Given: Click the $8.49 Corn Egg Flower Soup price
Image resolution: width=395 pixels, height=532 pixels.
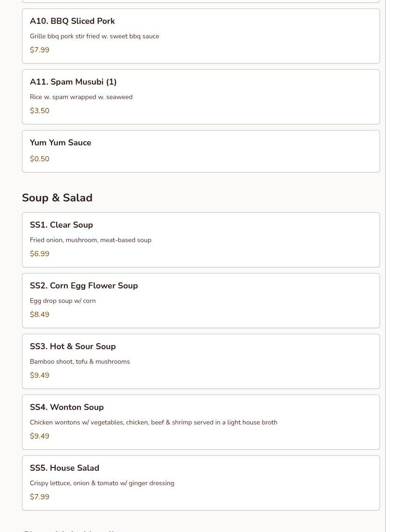Looking at the screenshot, I should (39, 315).
